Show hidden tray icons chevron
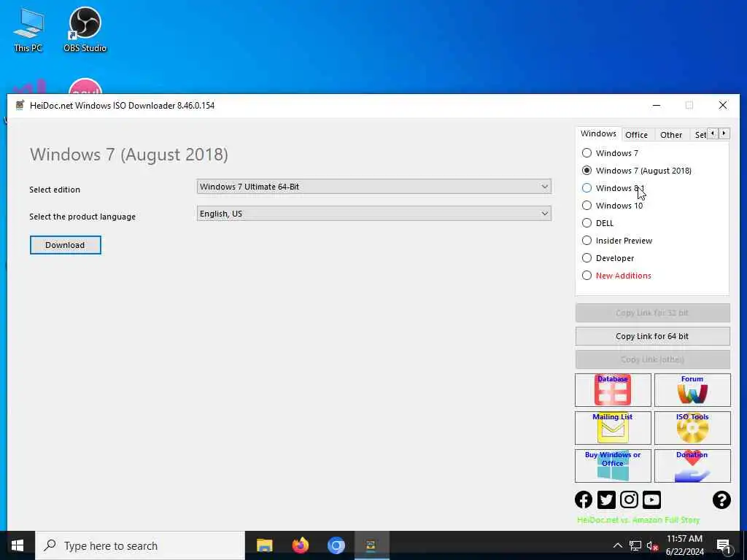The height and width of the screenshot is (560, 747). (617, 545)
